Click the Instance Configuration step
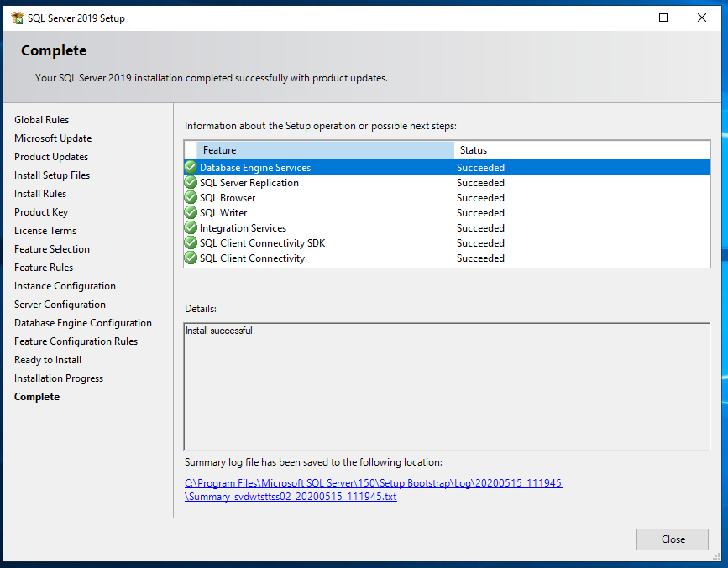Image resolution: width=728 pixels, height=568 pixels. (x=65, y=286)
